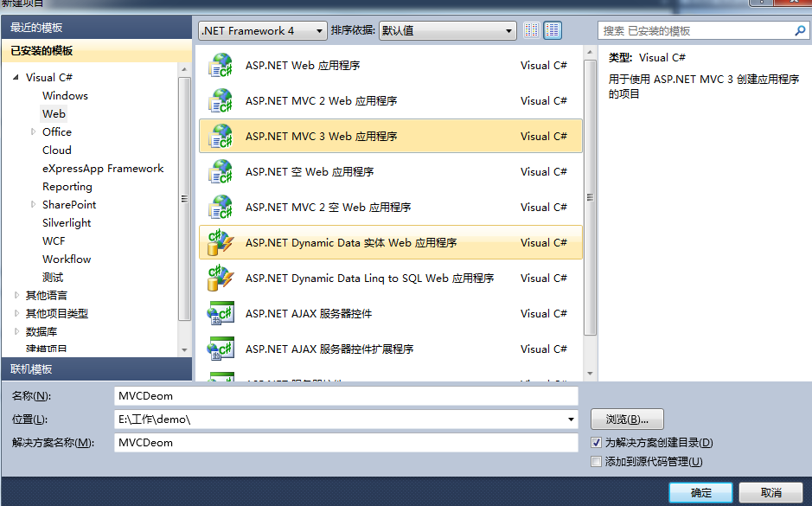Click the Dynamic Data 实体 Web template icon
The width and height of the screenshot is (812, 506).
[221, 242]
